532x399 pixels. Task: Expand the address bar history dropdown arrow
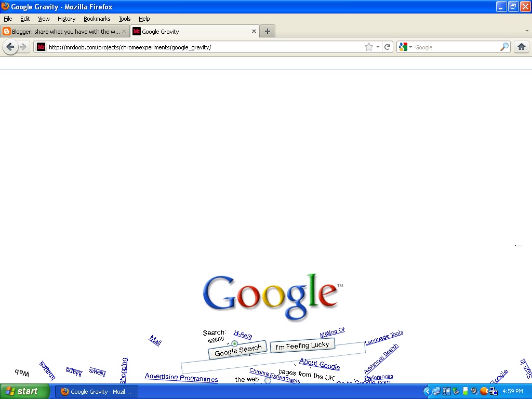378,47
